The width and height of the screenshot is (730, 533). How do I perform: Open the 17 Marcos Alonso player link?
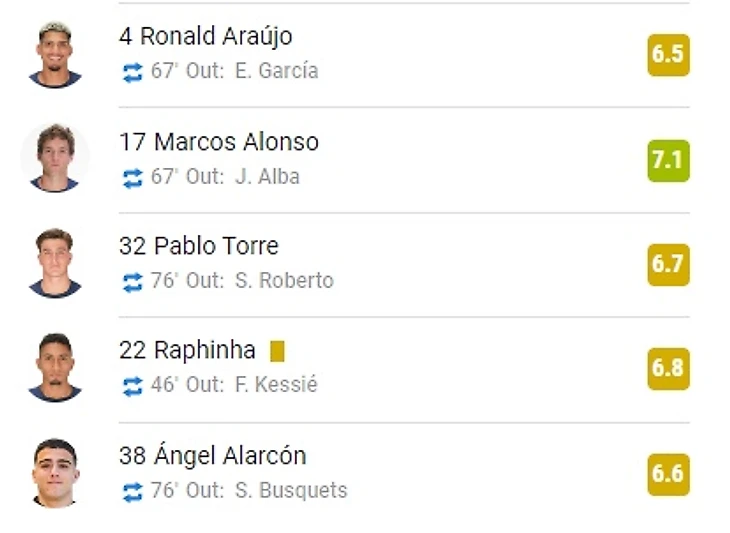[218, 142]
